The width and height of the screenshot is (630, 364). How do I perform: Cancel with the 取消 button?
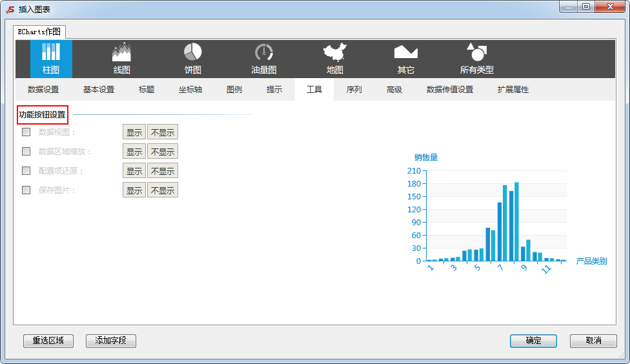pyautogui.click(x=593, y=341)
